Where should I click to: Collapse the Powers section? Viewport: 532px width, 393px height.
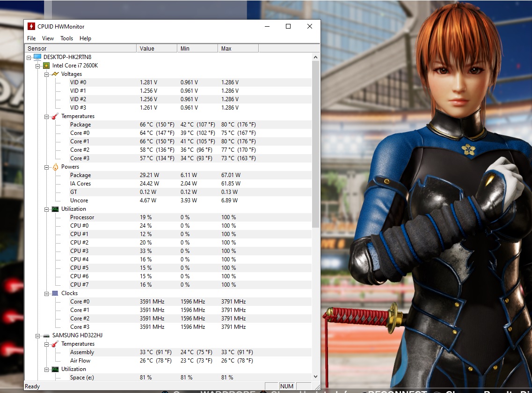(x=46, y=167)
